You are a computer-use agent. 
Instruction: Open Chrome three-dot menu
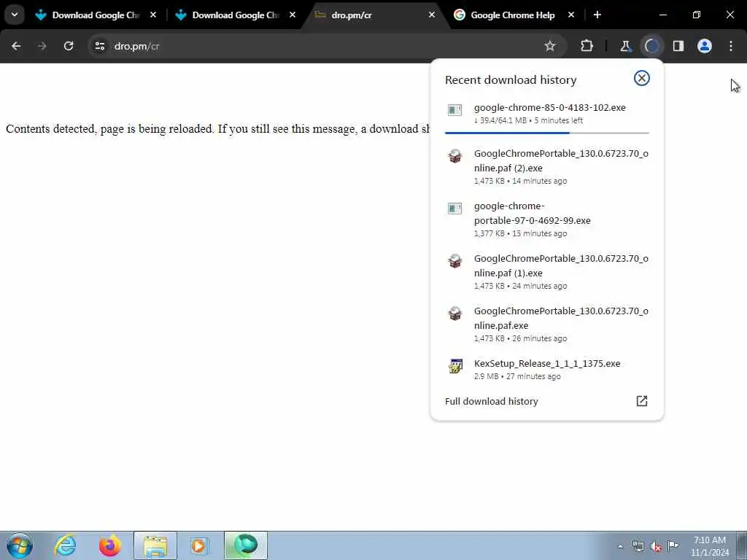(731, 46)
